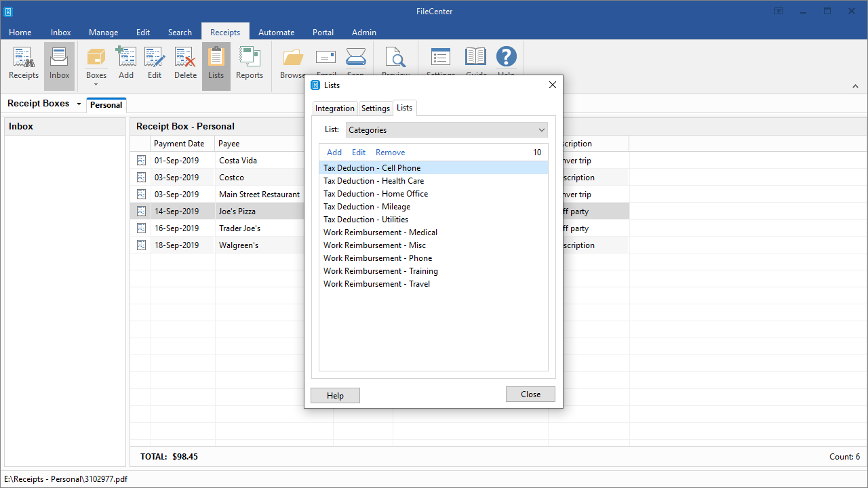Image resolution: width=868 pixels, height=488 pixels.
Task: Open the Automate ribbon tab
Action: (276, 32)
